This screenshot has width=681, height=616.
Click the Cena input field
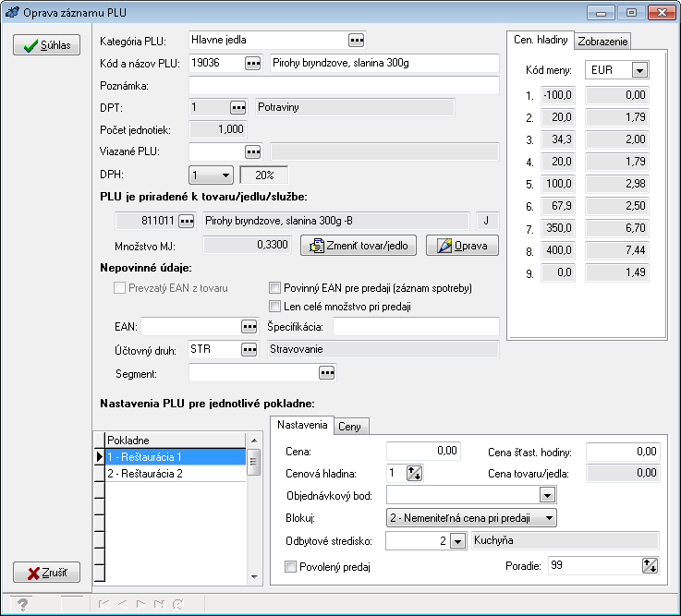click(423, 451)
